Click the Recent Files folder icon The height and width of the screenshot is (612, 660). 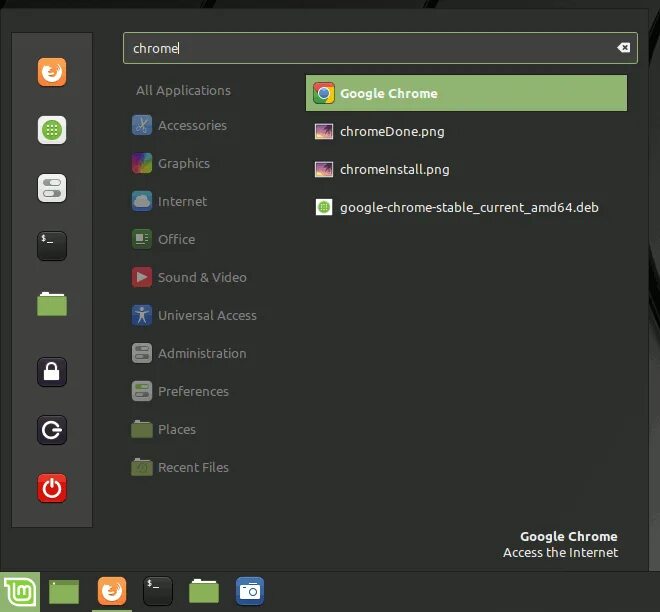pos(142,467)
